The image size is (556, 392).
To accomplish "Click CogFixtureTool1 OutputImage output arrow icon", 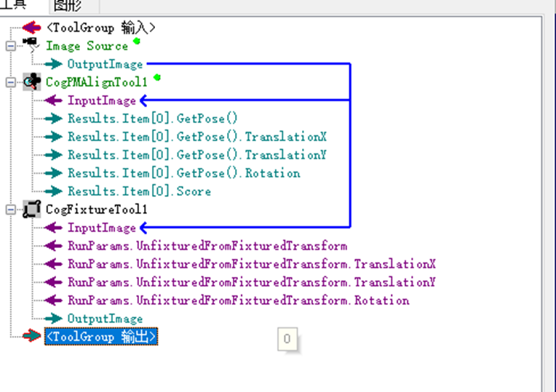I will point(54,319).
